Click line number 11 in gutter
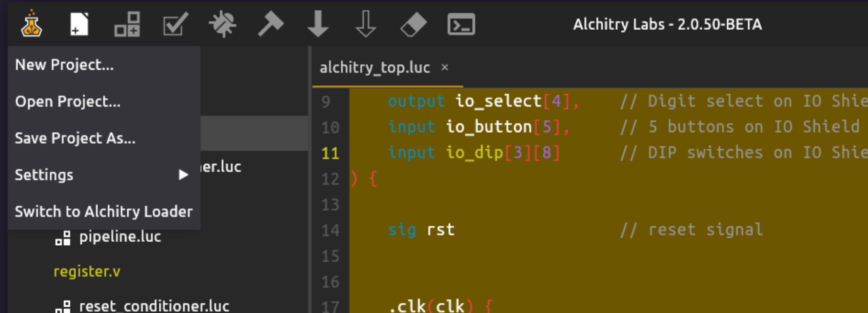The width and height of the screenshot is (868, 313). pos(330,154)
